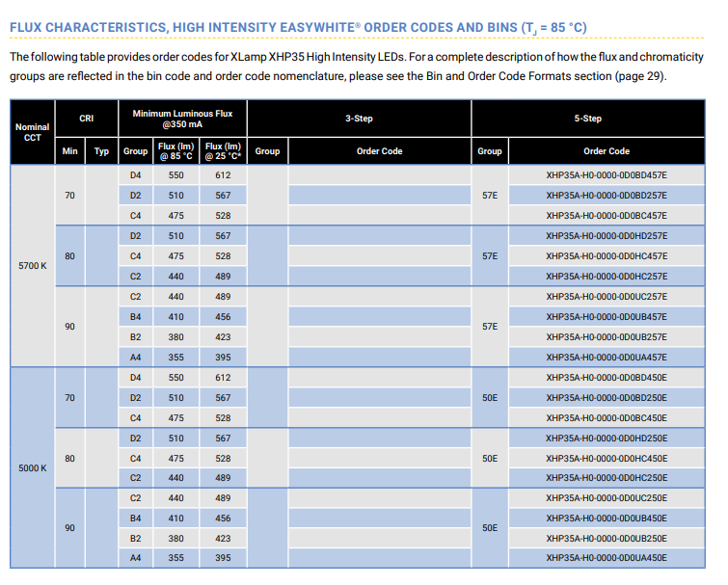Click order code XHP35A-H0-0000-0D0UC250E

(x=607, y=498)
